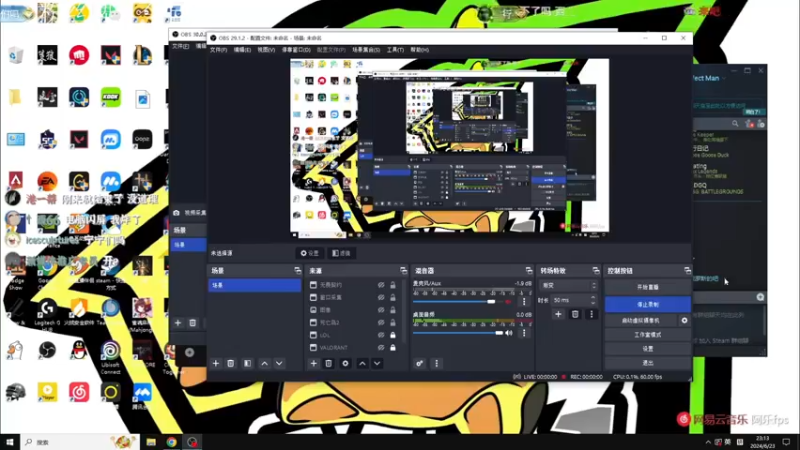This screenshot has height=450, width=800.
Task: Move source up in Sources panel
Action: [362, 363]
